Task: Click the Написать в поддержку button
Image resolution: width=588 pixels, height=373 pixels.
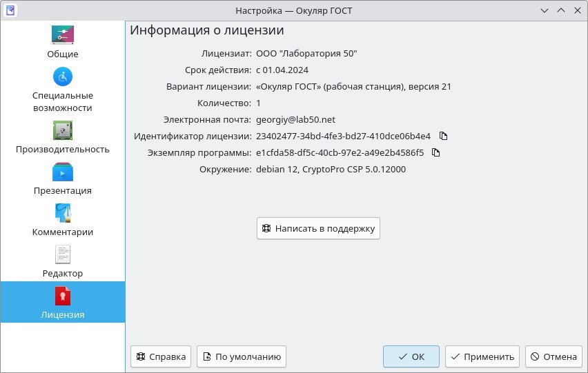Action: (318, 228)
